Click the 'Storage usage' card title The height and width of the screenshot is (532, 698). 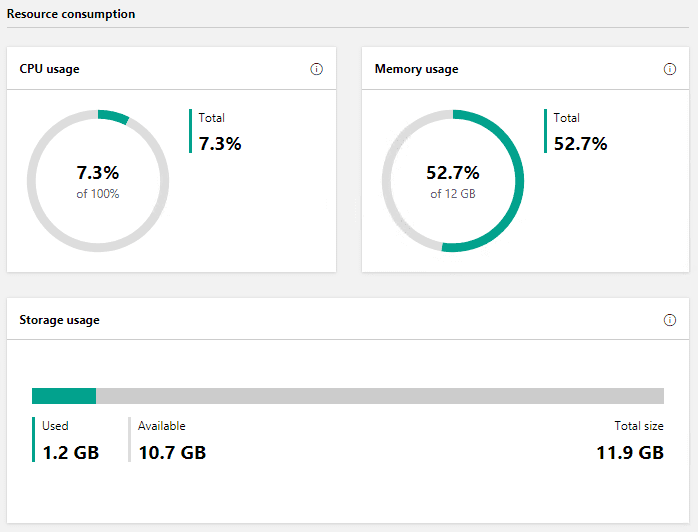tap(59, 320)
